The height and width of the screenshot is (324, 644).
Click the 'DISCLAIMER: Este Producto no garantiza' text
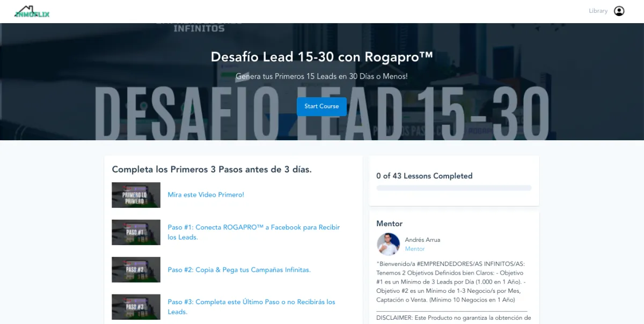click(453, 318)
